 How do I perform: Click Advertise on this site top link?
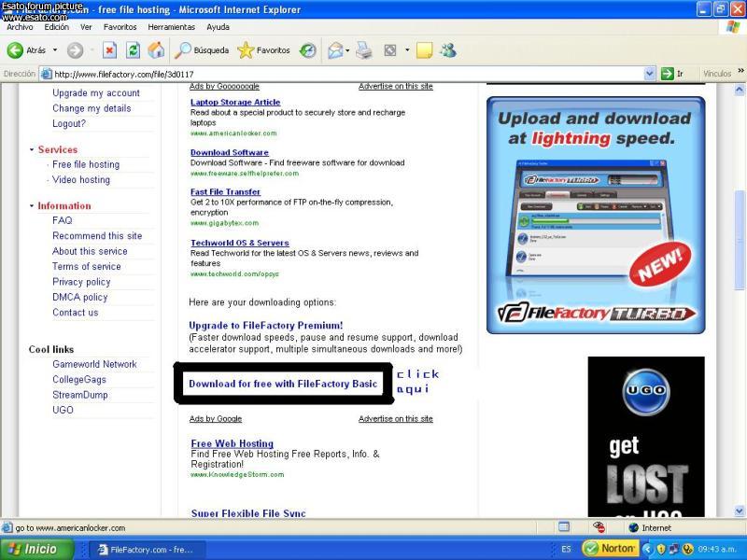tap(395, 86)
